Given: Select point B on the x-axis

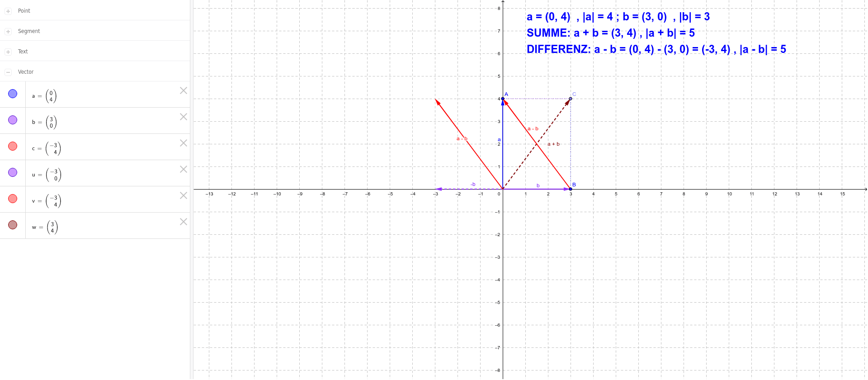Looking at the screenshot, I should pyautogui.click(x=571, y=189).
